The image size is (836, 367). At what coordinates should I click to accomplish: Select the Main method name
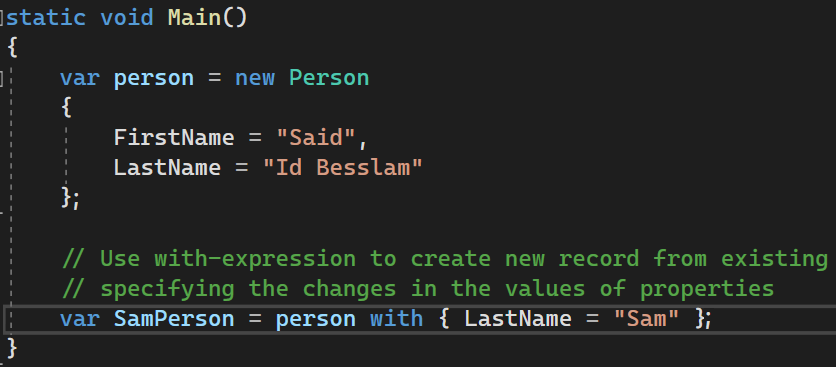194,18
